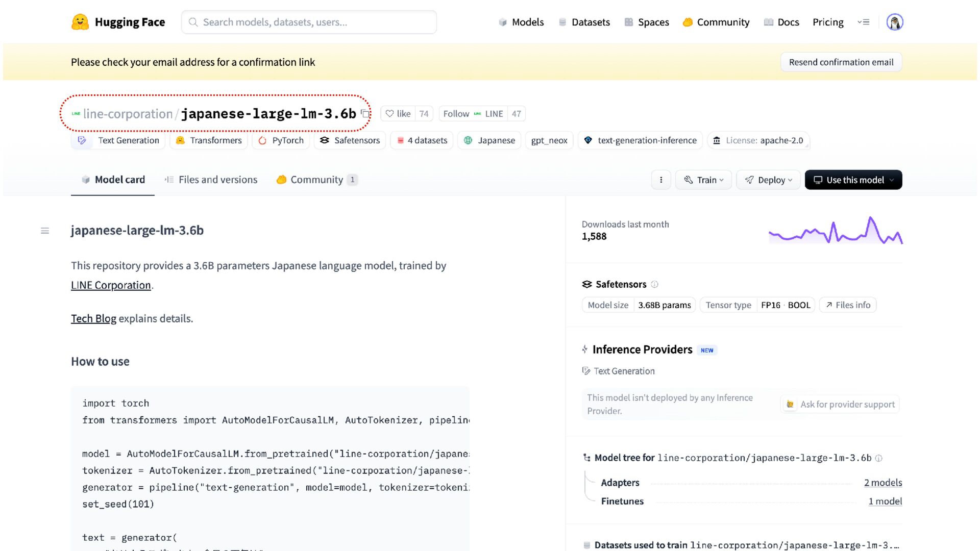Click the Model tree info icon
This screenshot has height=551, width=980.
[x=878, y=458]
